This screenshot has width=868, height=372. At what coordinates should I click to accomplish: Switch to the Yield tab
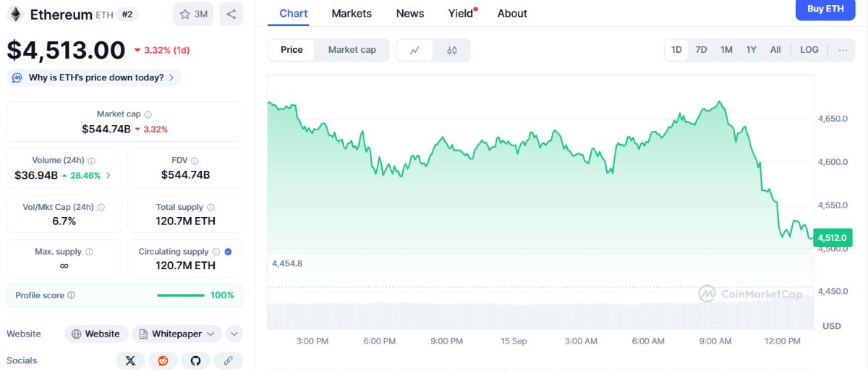[461, 13]
